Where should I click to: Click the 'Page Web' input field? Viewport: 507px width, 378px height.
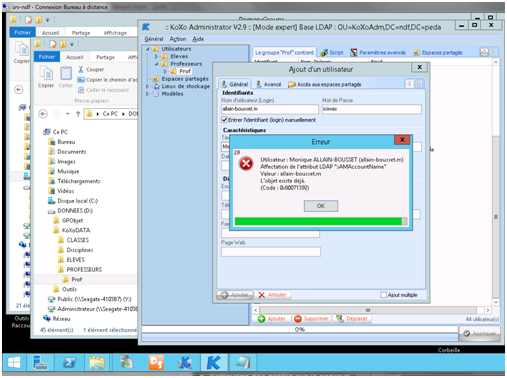pyautogui.click(x=271, y=251)
